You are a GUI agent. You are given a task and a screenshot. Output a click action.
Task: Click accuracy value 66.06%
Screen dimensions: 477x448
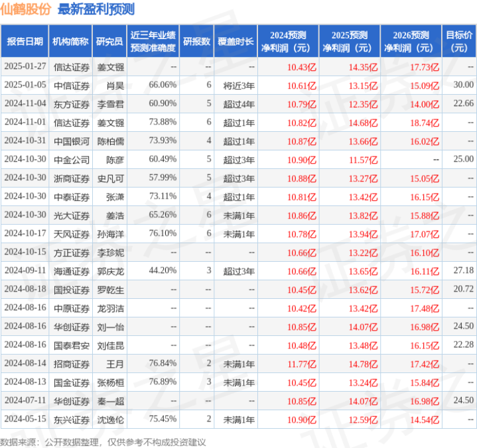tap(163, 85)
